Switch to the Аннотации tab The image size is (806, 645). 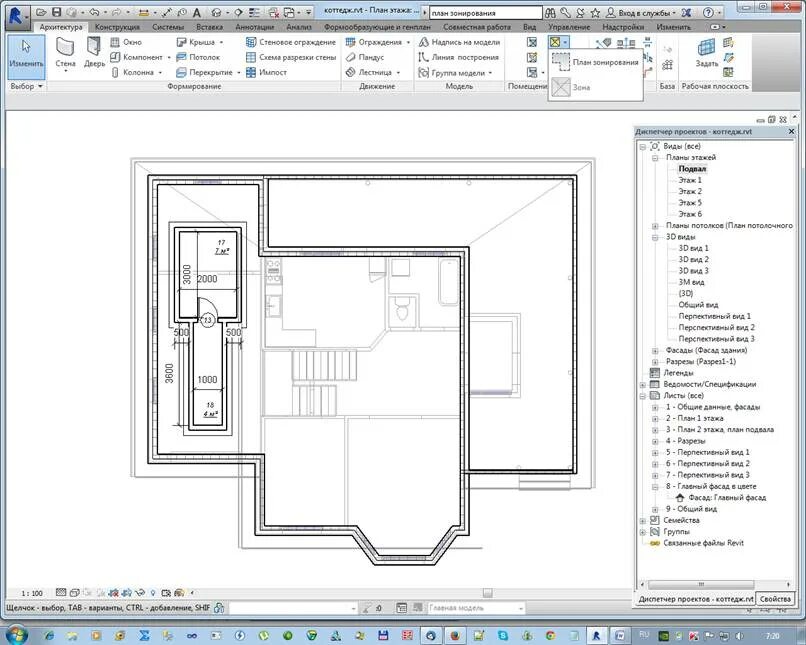click(254, 27)
